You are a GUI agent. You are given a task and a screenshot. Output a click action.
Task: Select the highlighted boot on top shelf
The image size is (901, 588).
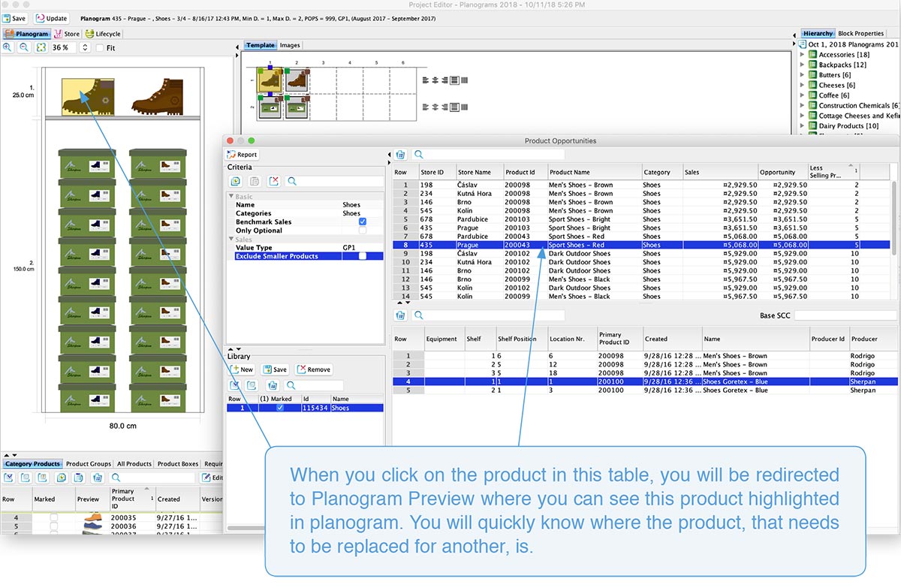click(88, 97)
